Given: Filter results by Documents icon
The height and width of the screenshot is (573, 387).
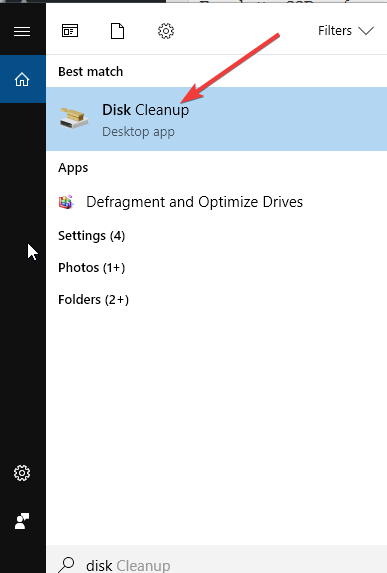Looking at the screenshot, I should coord(117,31).
